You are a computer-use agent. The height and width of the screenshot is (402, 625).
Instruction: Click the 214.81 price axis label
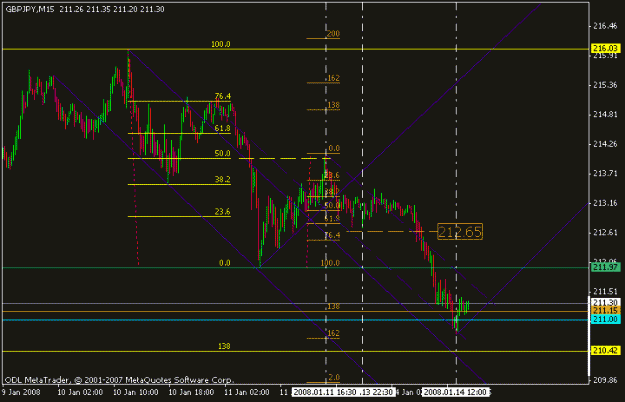click(x=605, y=115)
